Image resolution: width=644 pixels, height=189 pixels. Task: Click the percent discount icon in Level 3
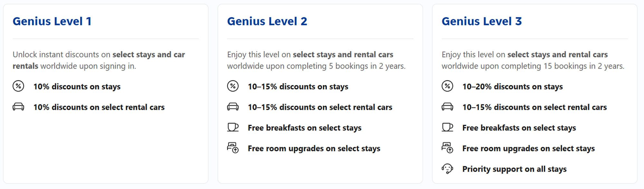[447, 86]
